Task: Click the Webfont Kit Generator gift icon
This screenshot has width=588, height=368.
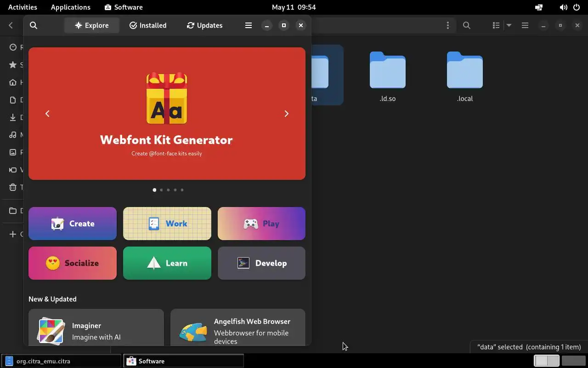Action: click(167, 98)
